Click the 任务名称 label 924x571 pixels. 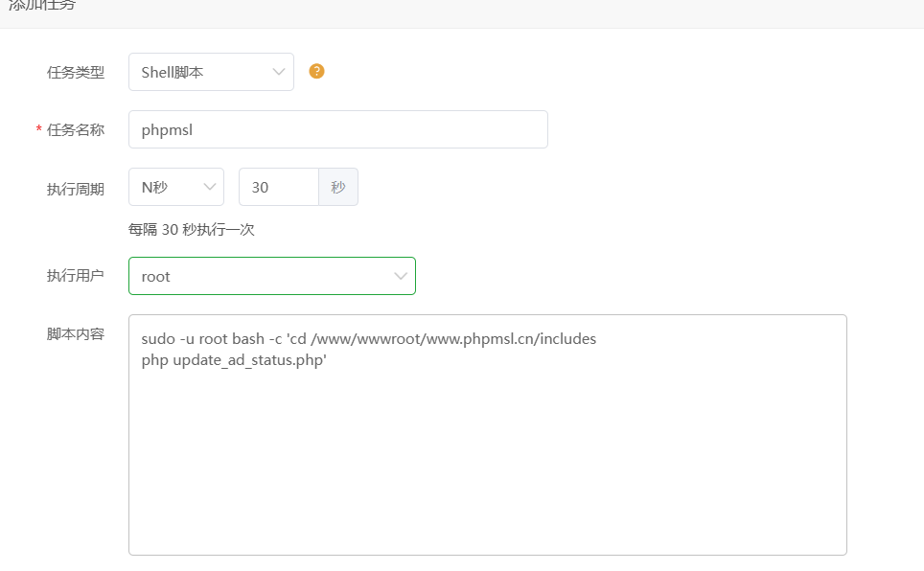76,129
